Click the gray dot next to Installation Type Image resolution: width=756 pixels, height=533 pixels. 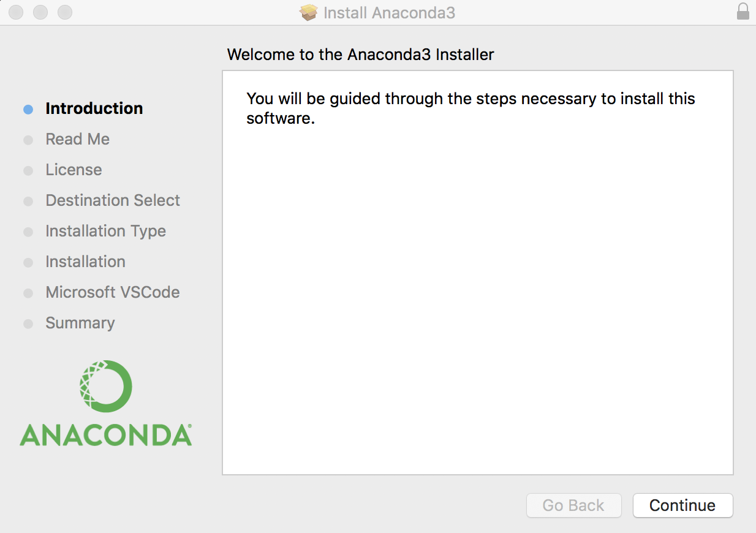click(28, 231)
